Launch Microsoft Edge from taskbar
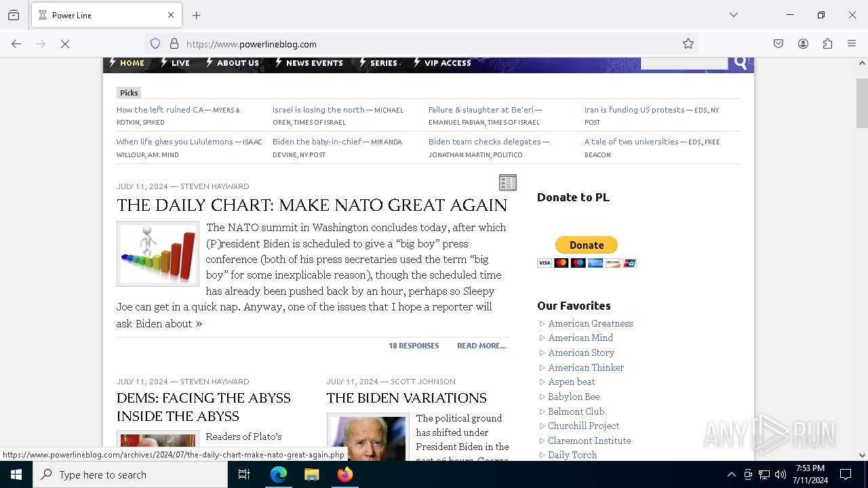Image resolution: width=868 pixels, height=488 pixels. (x=279, y=474)
